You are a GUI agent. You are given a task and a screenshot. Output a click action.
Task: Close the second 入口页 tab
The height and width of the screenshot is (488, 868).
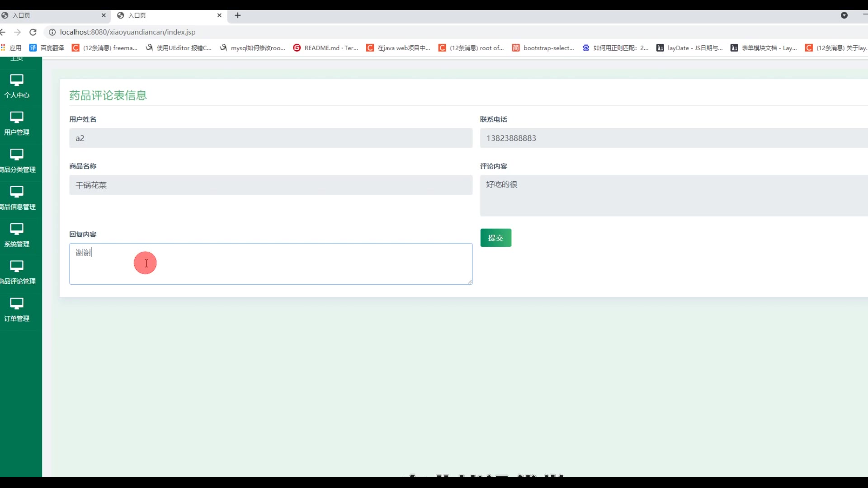pyautogui.click(x=219, y=15)
